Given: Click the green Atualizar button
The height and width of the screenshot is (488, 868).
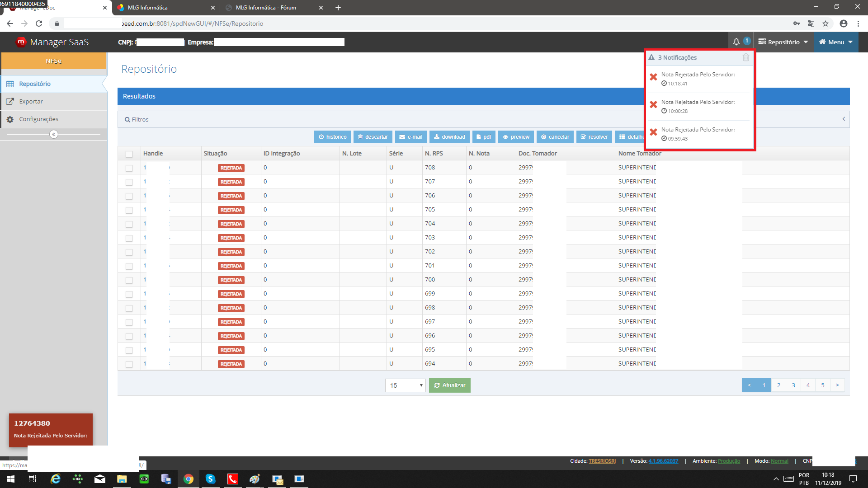Looking at the screenshot, I should (449, 385).
